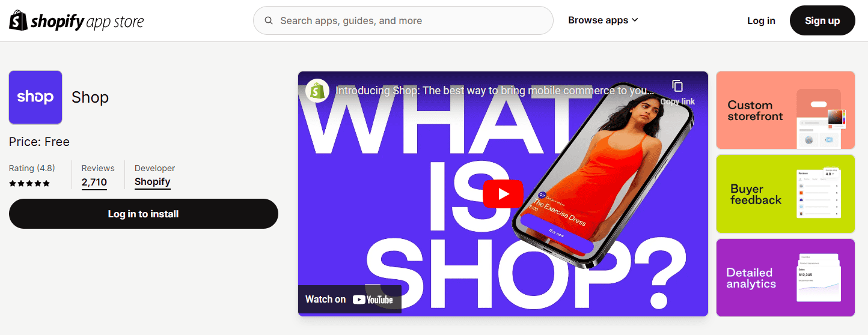Click the search magnifier icon
This screenshot has width=868, height=335.
(269, 20)
